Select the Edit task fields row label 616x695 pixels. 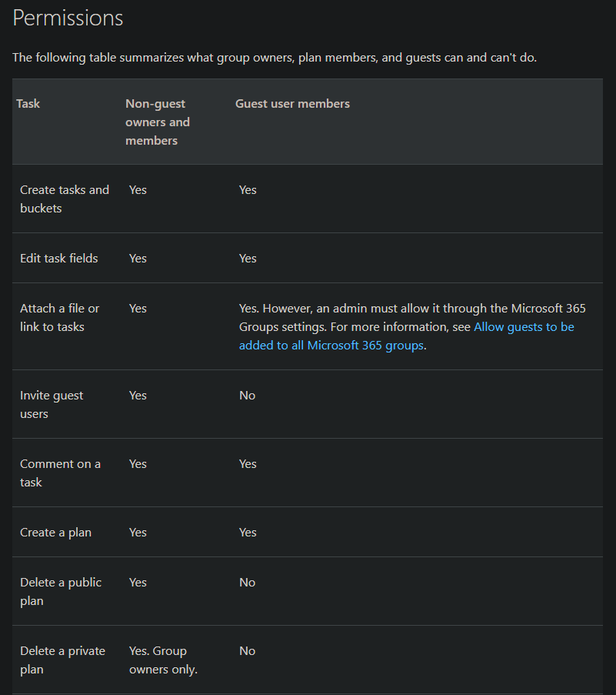point(59,258)
